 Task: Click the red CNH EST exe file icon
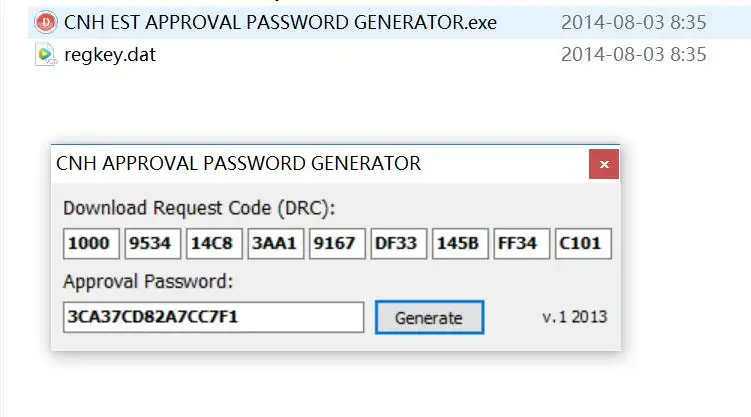pyautogui.click(x=46, y=22)
